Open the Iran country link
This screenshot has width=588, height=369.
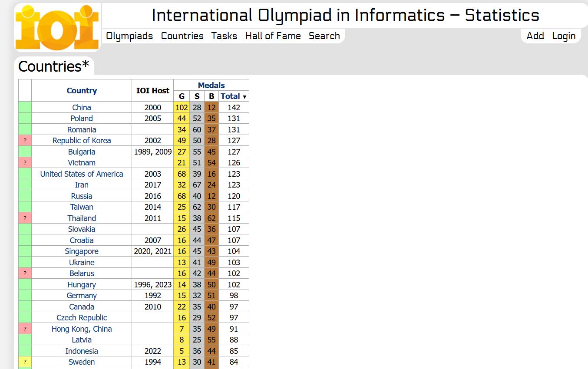click(82, 185)
